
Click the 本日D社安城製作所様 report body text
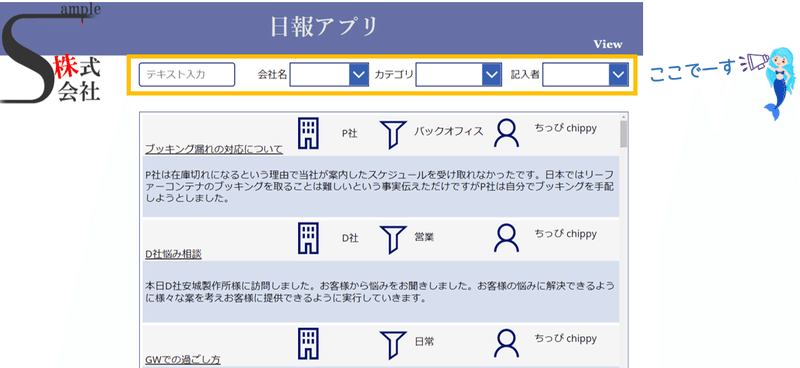click(x=380, y=291)
